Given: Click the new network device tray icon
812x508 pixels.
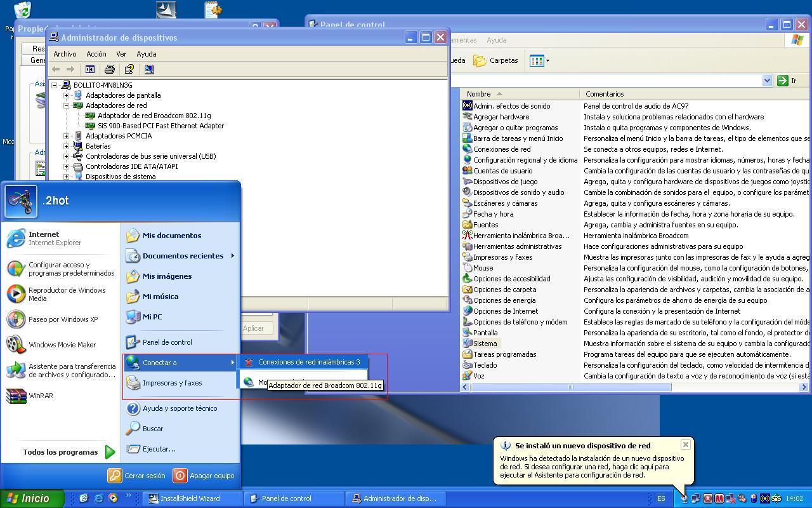Looking at the screenshot, I should [x=684, y=498].
